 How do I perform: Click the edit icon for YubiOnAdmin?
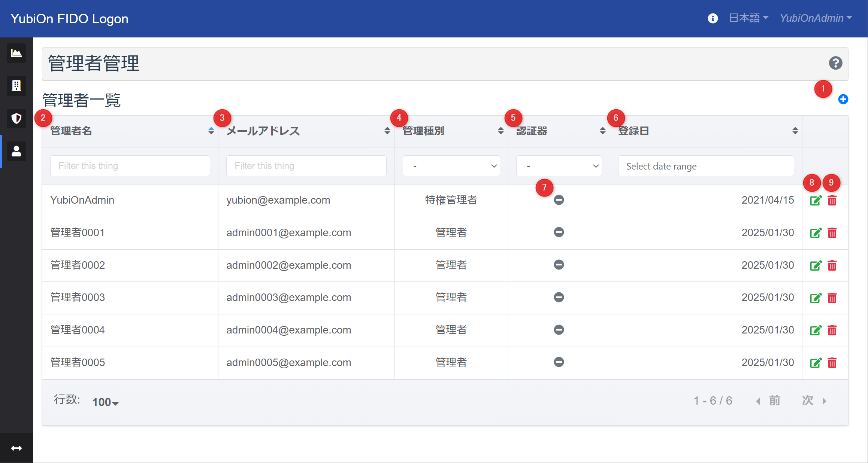point(815,200)
